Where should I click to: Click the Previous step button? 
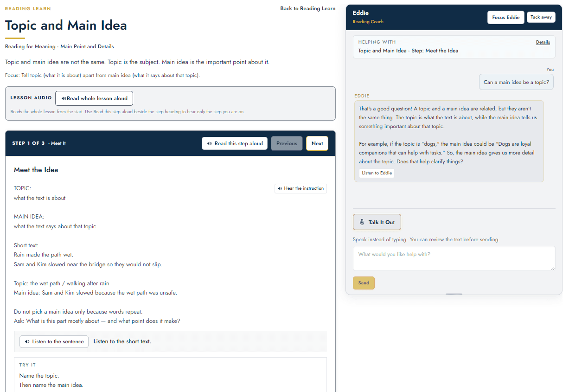coord(287,143)
